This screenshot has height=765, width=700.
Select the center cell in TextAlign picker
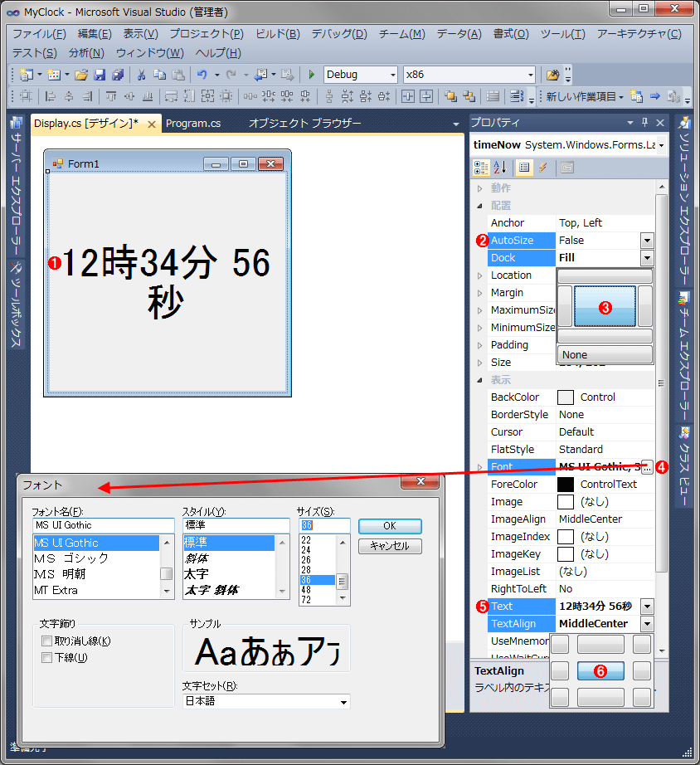600,670
